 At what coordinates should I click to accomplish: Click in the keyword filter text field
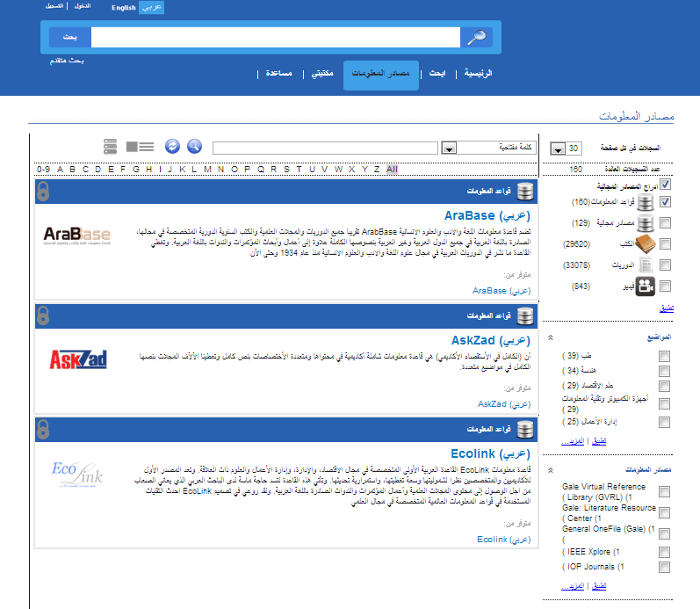tap(325, 148)
